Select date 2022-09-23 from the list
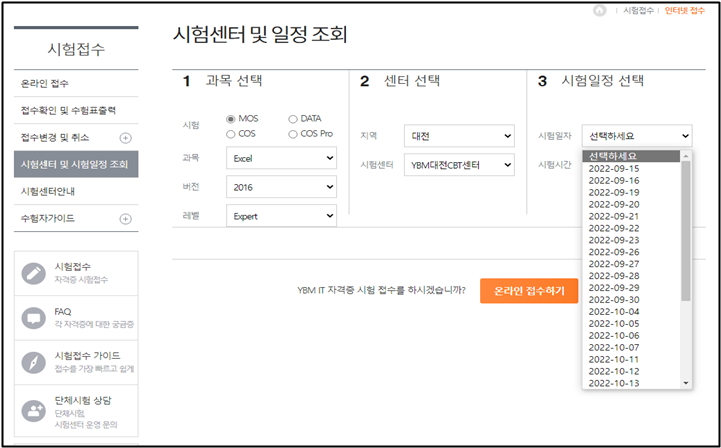 click(613, 240)
